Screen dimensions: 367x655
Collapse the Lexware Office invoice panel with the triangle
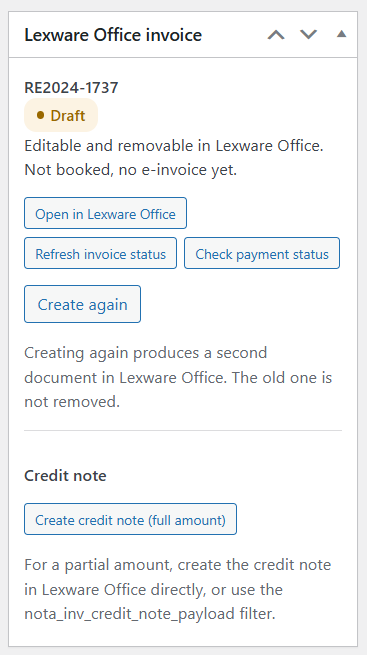click(x=342, y=34)
